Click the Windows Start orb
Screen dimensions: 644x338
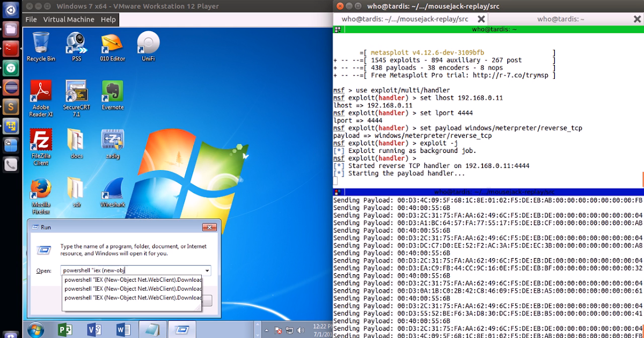(36, 329)
